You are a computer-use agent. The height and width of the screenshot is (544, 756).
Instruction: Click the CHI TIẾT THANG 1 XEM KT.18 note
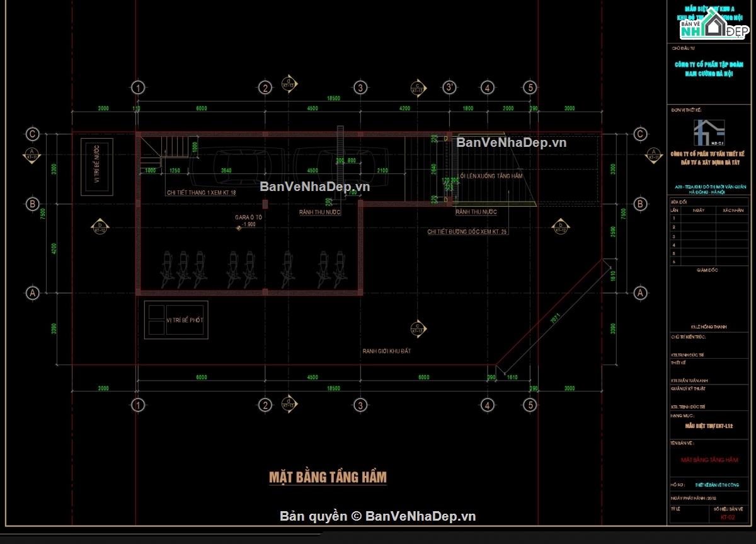201,192
